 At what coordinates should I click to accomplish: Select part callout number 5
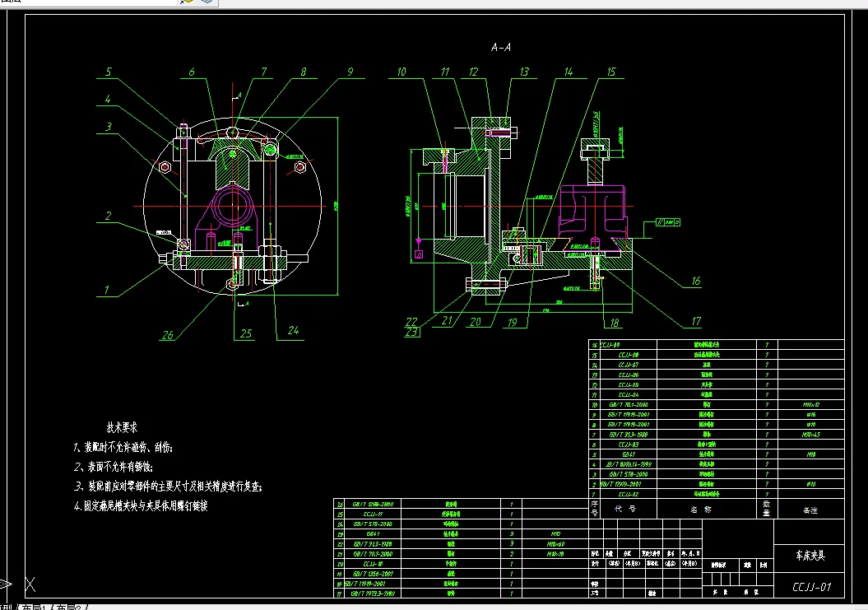109,72
